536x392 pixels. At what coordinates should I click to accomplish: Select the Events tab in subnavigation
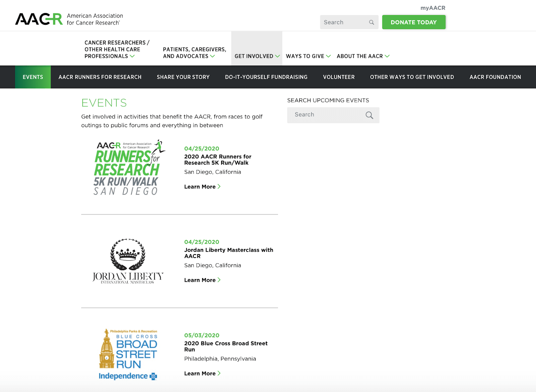33,77
